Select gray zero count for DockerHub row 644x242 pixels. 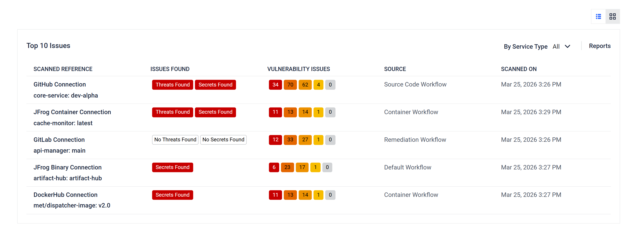click(330, 195)
